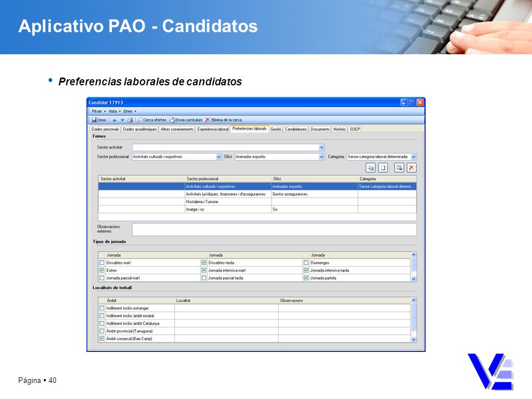Click the Localitat column header
The image size is (532, 399).
[x=226, y=300]
